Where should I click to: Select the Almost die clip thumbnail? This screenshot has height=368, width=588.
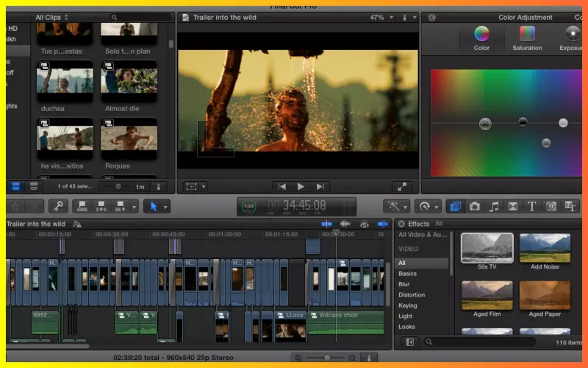129,81
